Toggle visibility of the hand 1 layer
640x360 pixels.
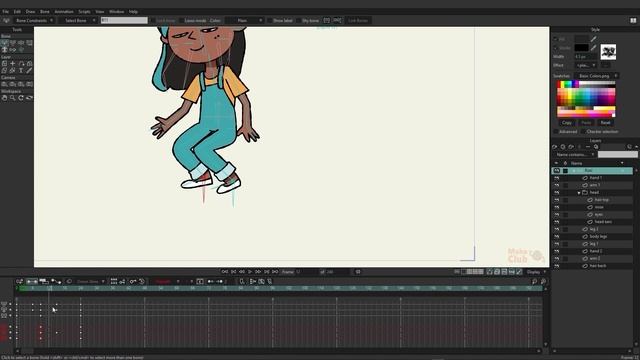pos(557,178)
